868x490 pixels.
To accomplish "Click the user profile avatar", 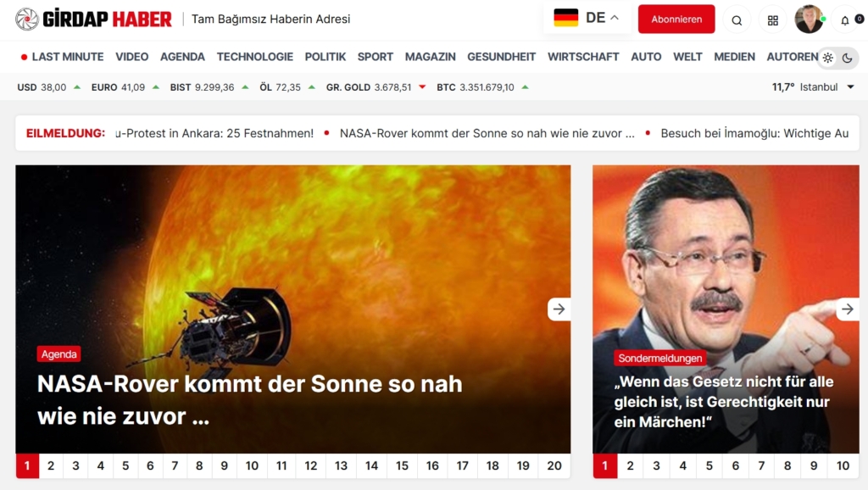I will tap(809, 19).
